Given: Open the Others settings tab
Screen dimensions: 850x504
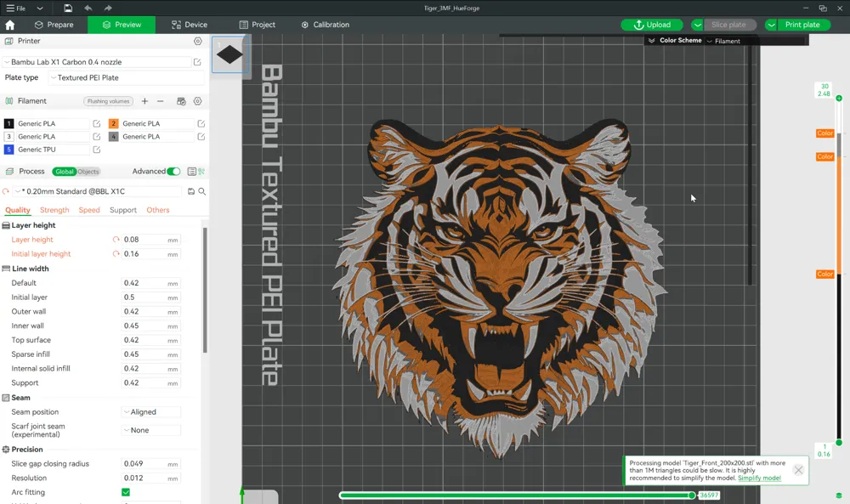Looking at the screenshot, I should 158,210.
